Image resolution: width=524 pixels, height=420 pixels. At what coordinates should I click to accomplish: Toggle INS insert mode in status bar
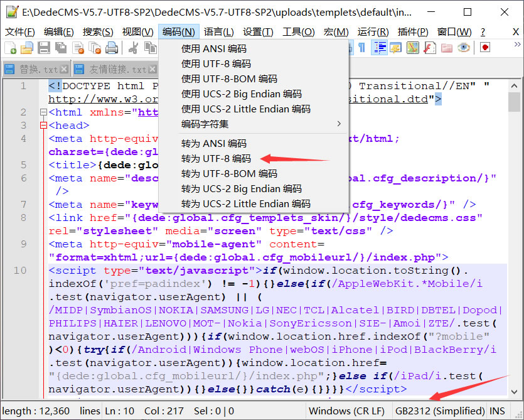pyautogui.click(x=498, y=411)
